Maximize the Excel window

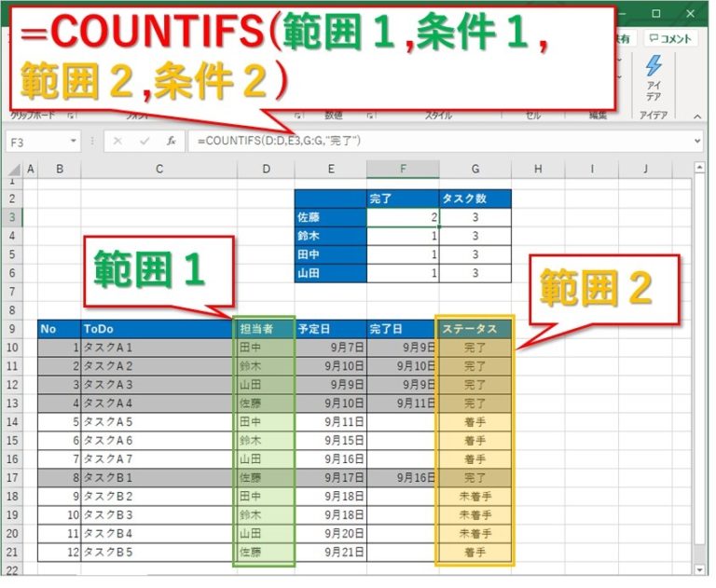(655, 13)
